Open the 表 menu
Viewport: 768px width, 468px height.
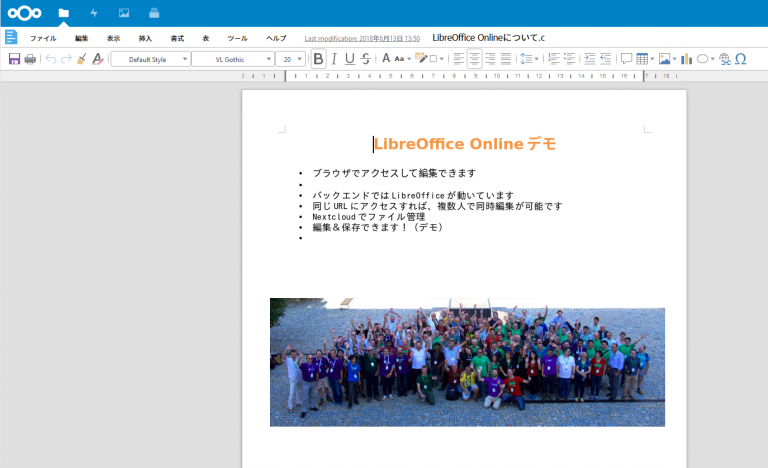[206, 38]
